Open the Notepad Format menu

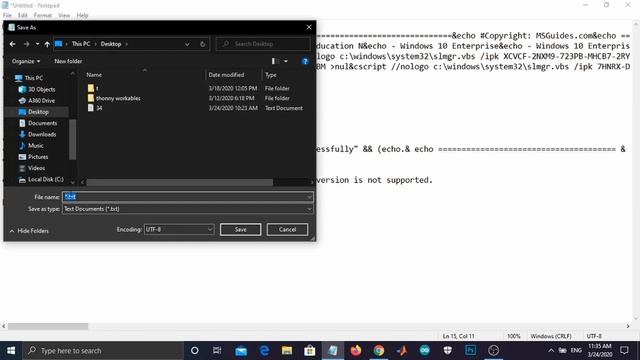point(43,16)
